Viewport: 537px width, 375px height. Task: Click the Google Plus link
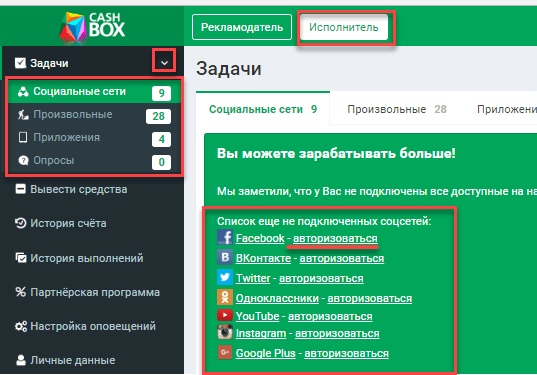tap(265, 353)
